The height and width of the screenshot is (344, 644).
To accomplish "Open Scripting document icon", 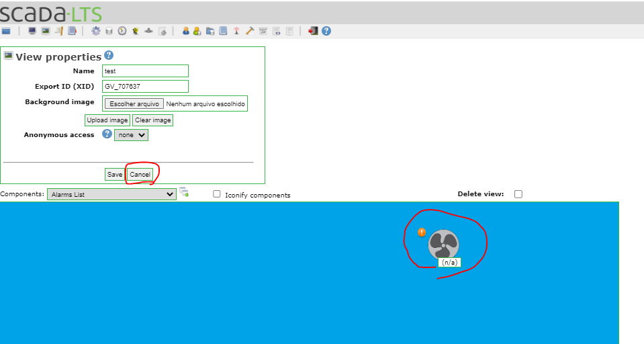I will (163, 31).
